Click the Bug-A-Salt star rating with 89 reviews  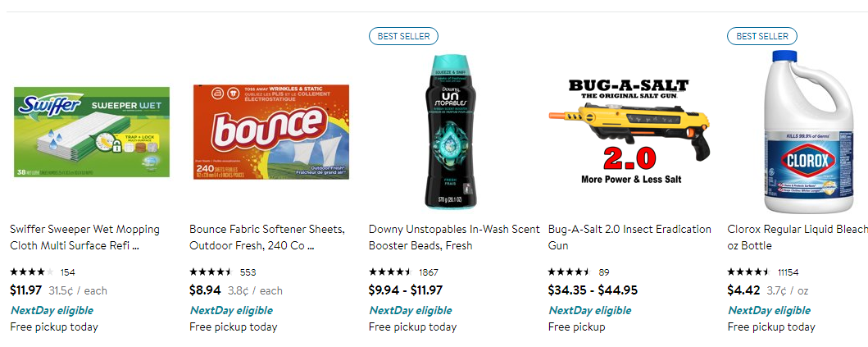click(x=570, y=272)
